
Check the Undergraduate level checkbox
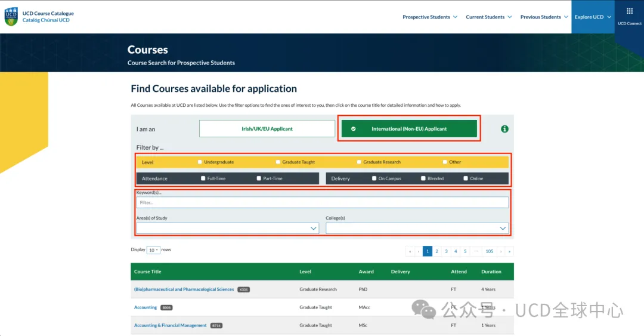point(200,162)
